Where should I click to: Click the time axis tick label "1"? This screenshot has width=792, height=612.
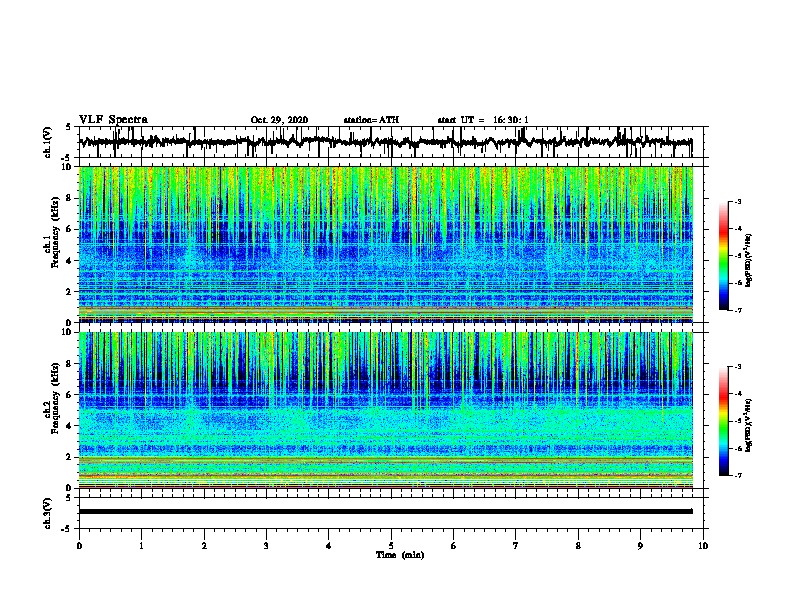pyautogui.click(x=141, y=546)
